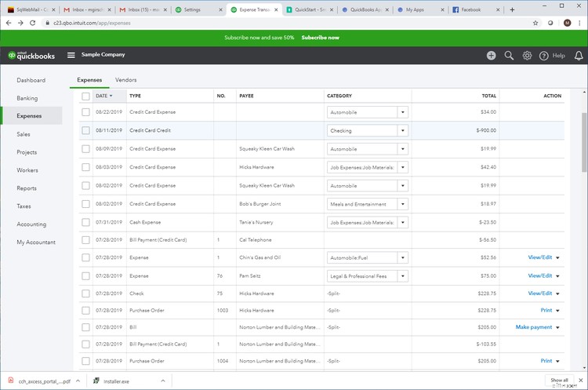Image resolution: width=588 pixels, height=390 pixels.
Task: Select the Pam Seitz expense row checkbox
Action: point(85,276)
